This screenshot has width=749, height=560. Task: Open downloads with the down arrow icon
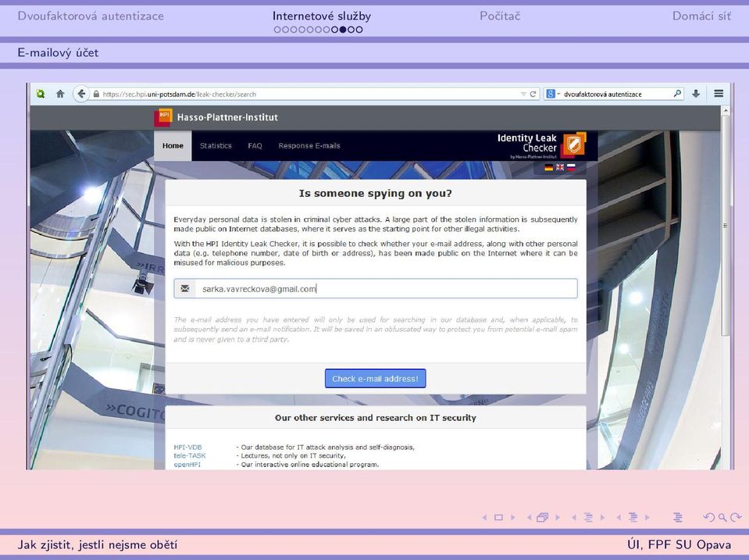tap(696, 94)
